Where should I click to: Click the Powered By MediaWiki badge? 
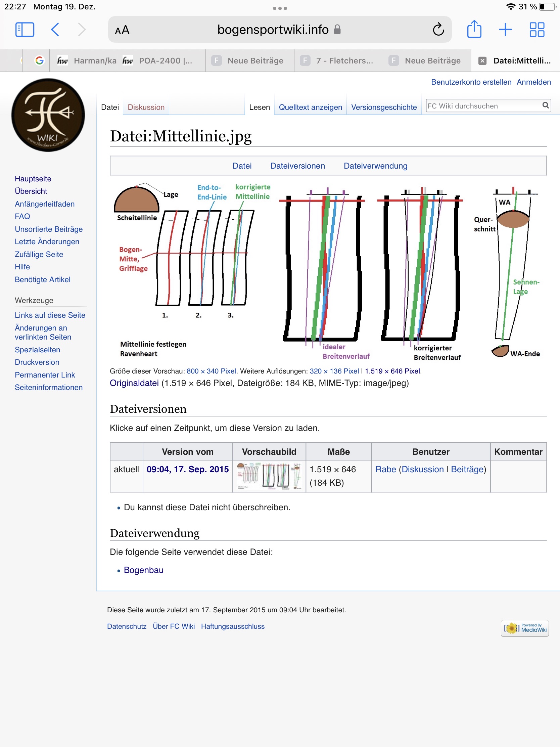coord(524,628)
